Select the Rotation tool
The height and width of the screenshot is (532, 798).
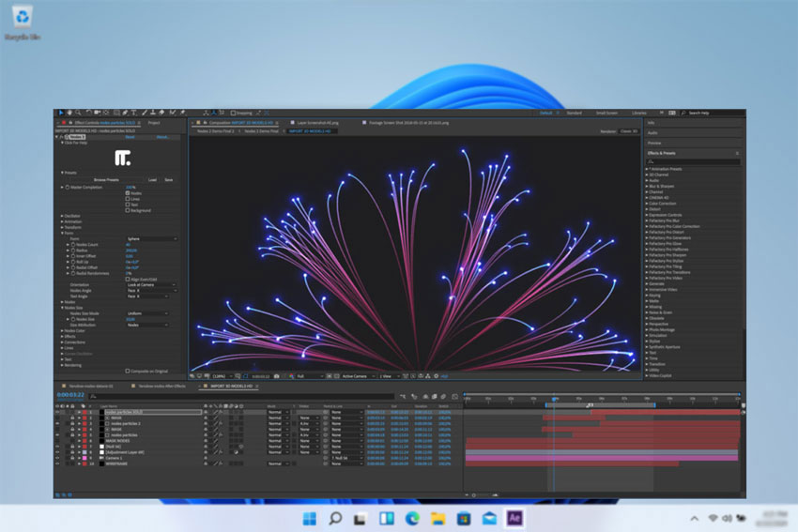pos(88,113)
